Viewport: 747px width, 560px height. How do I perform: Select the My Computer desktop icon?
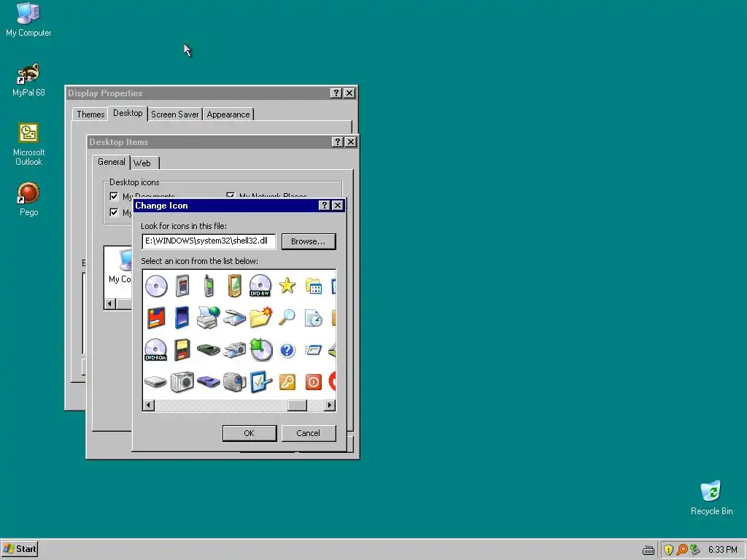(x=28, y=20)
